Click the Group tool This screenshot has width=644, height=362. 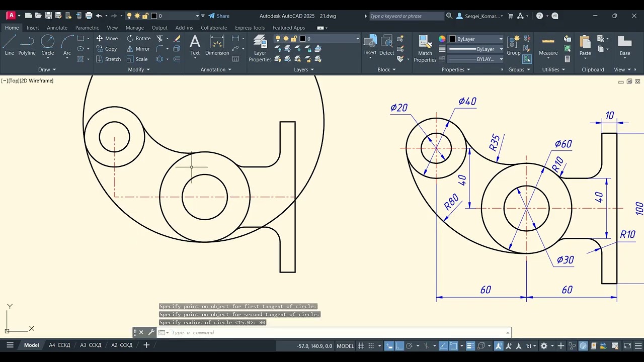[514, 45]
